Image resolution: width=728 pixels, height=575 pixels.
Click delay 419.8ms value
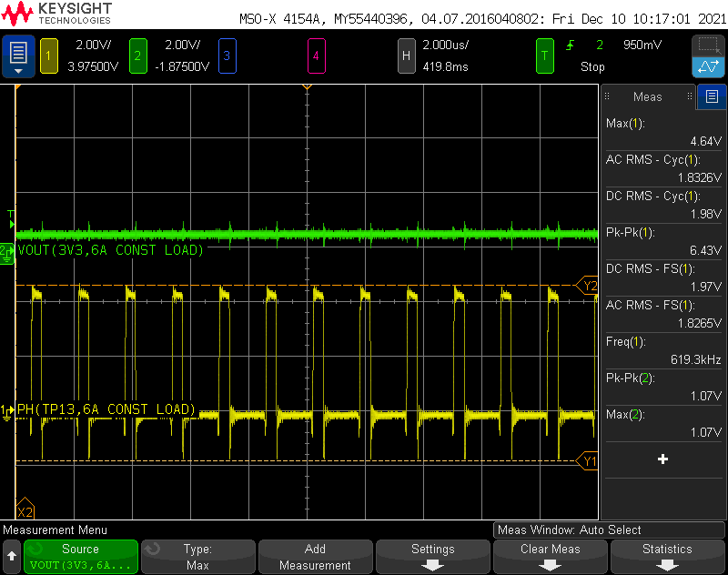coord(445,66)
